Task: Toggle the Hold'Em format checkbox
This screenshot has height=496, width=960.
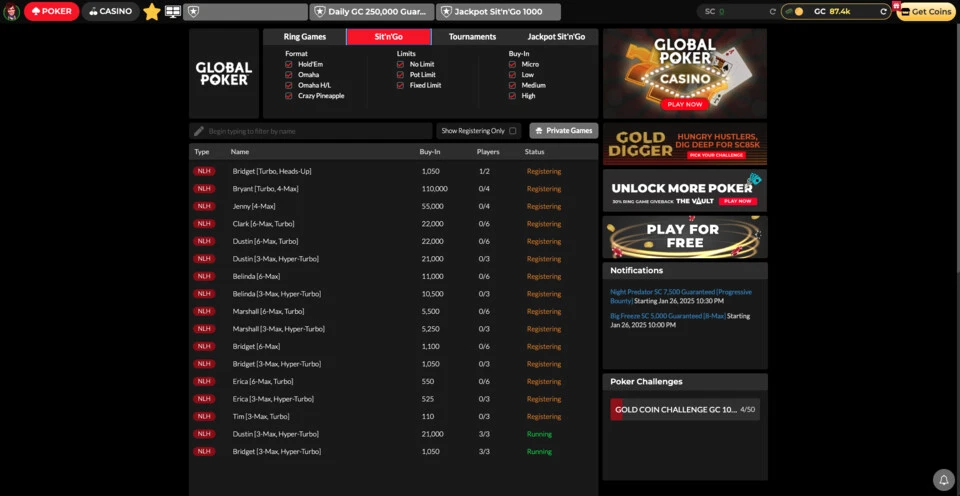Action: 289,64
